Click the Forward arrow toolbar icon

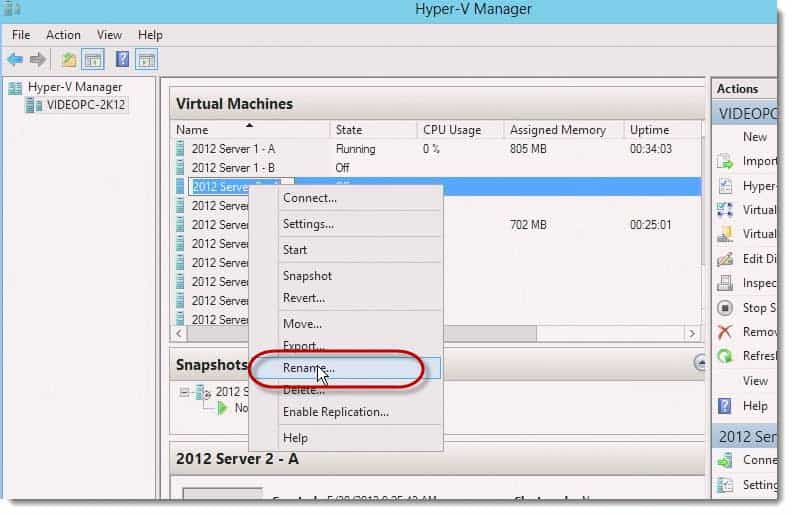coord(38,60)
